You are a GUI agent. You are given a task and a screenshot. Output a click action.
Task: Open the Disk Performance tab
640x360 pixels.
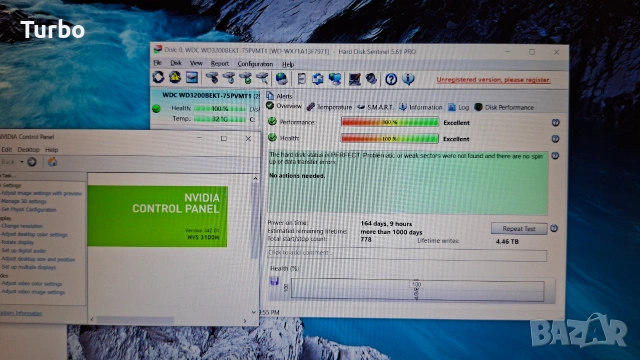[x=504, y=107]
